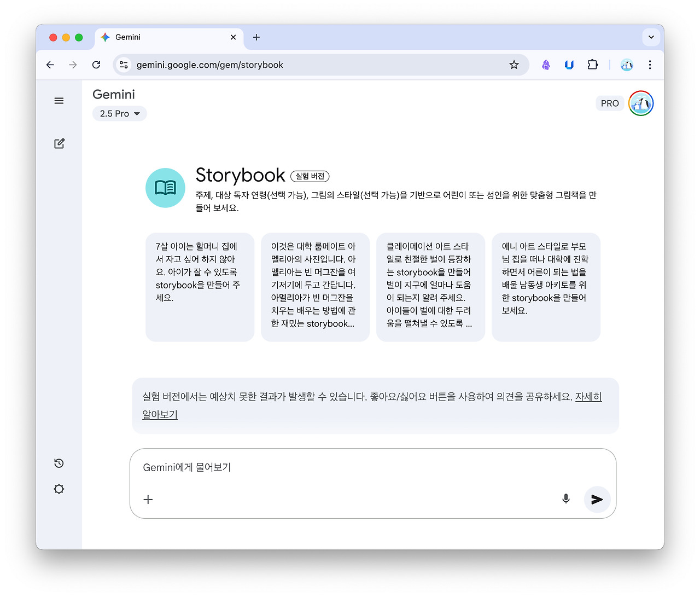The width and height of the screenshot is (700, 597).
Task: Click the microphone voice input icon
Action: click(x=566, y=499)
